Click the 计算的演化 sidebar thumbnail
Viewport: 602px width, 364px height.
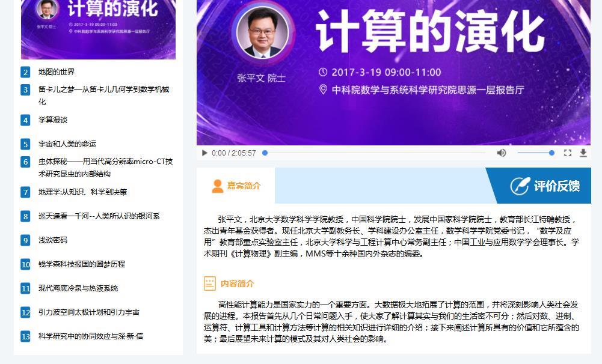pos(98,29)
